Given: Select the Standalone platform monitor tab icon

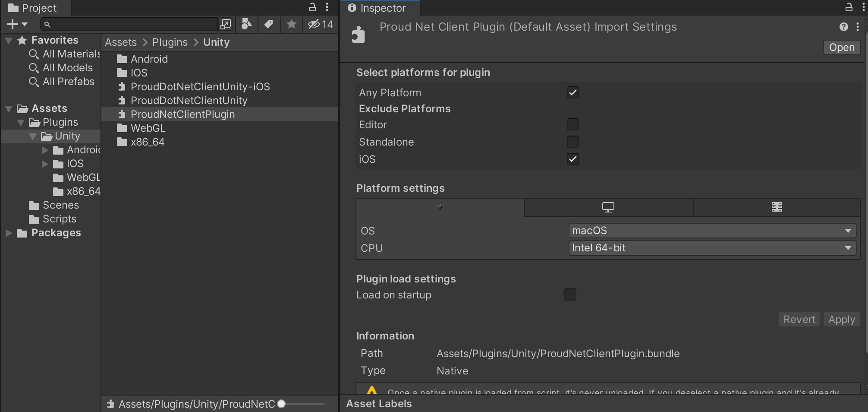Looking at the screenshot, I should tap(608, 208).
